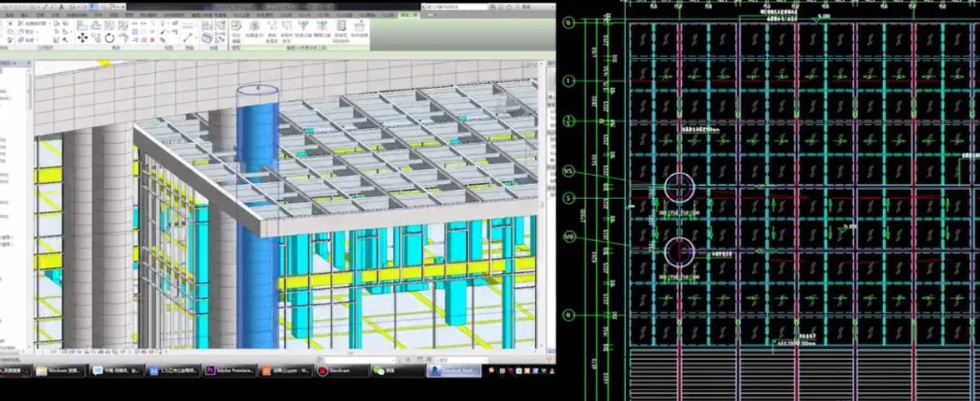980x401 pixels.
Task: Click the Revit title bar search field
Action: point(456,7)
